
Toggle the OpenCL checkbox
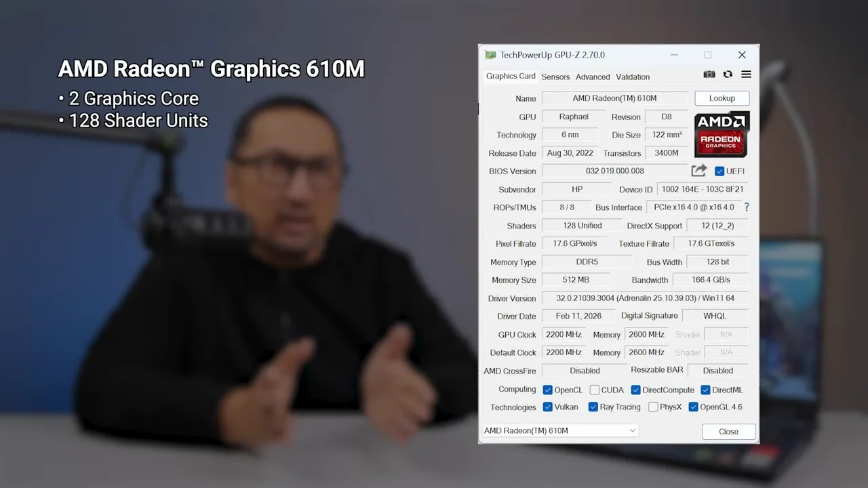[548, 390]
